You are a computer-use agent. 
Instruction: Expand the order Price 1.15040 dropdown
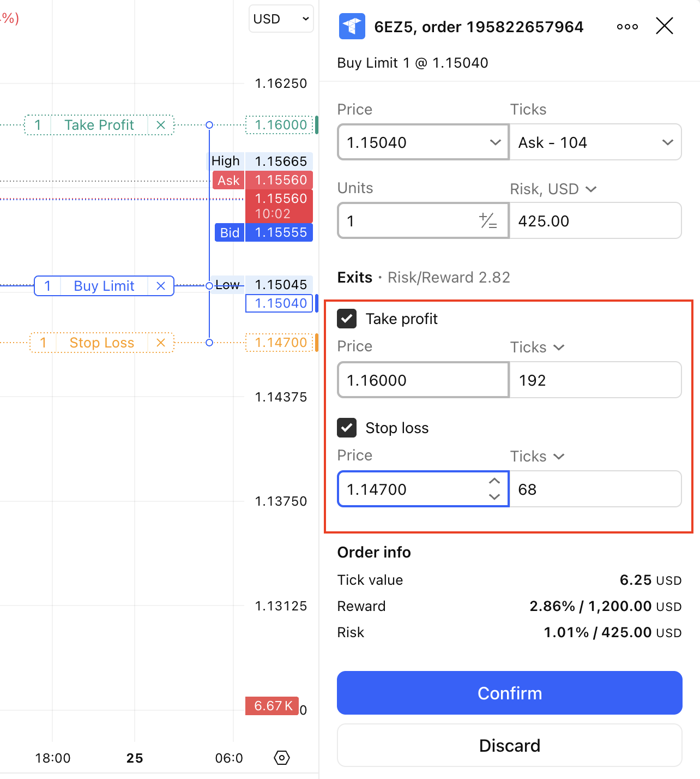(x=495, y=142)
